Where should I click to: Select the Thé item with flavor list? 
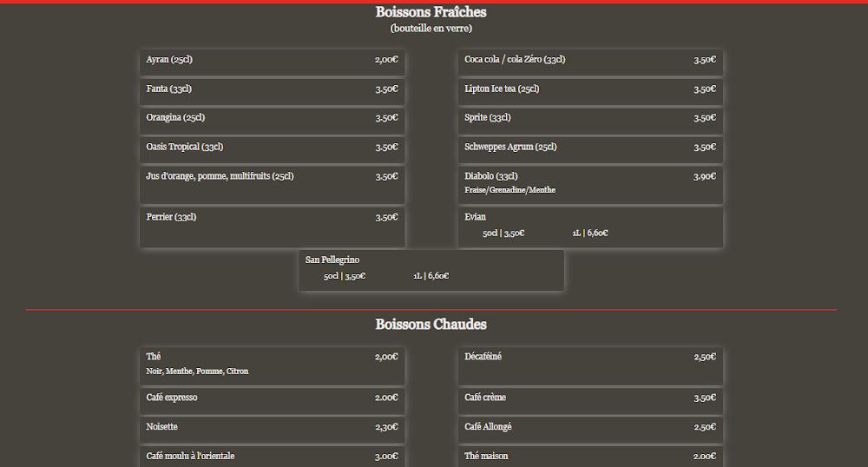click(x=272, y=364)
